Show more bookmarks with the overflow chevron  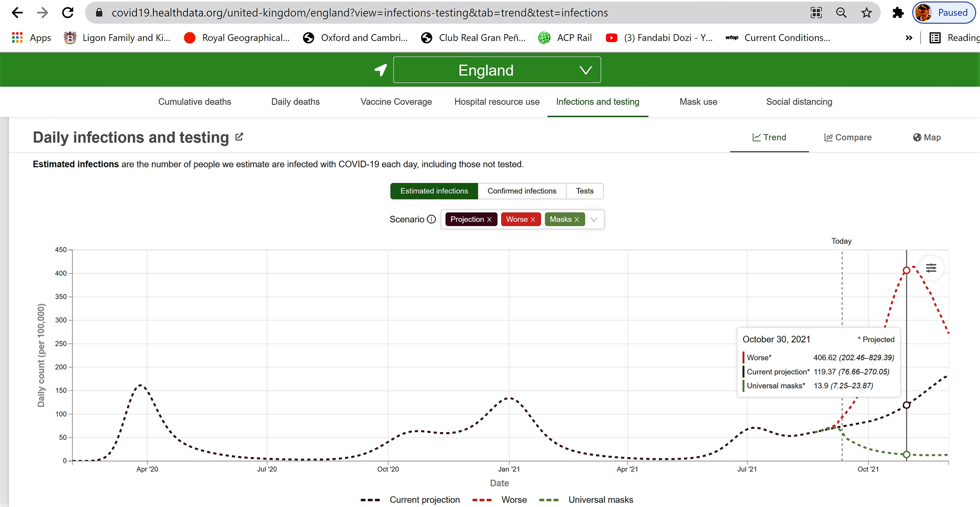click(909, 38)
